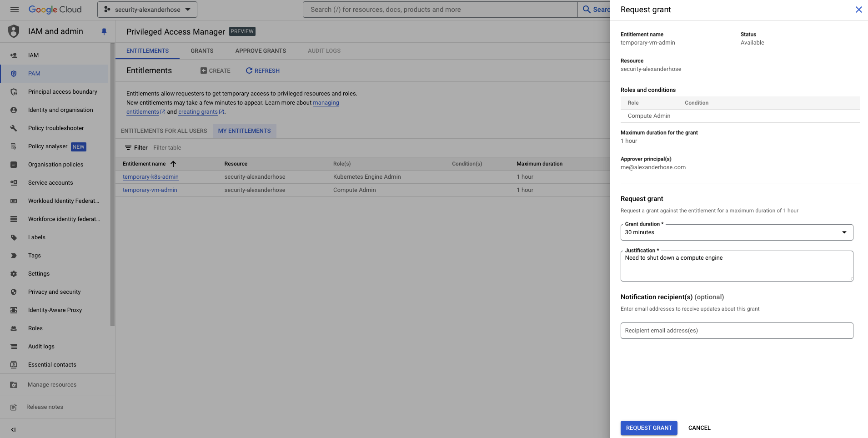Open the ENTITLEMENTS FOR ALL USERS tab

(x=164, y=131)
